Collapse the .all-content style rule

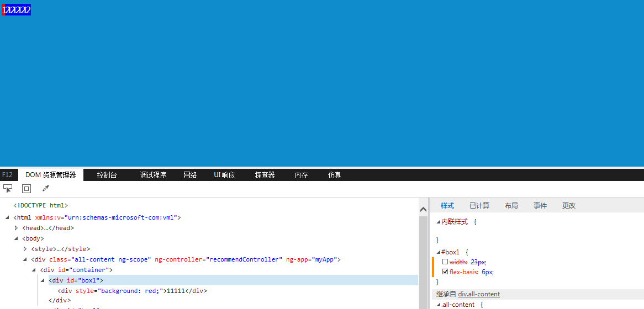tap(438, 305)
